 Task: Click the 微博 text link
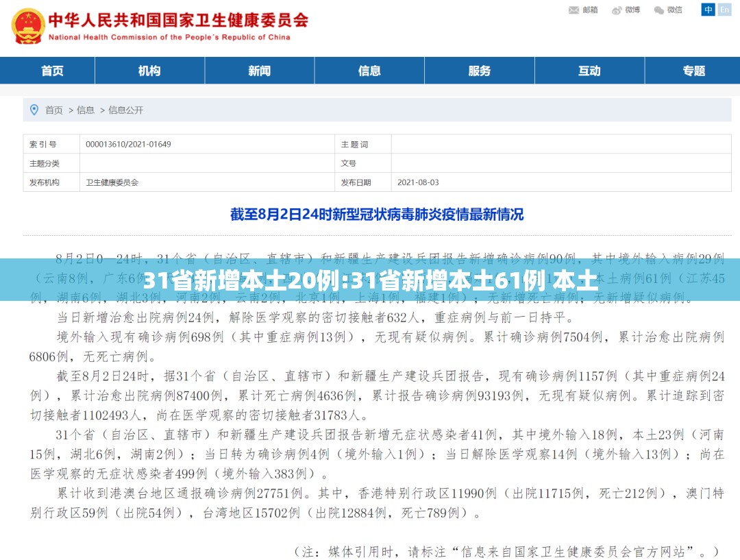632,10
